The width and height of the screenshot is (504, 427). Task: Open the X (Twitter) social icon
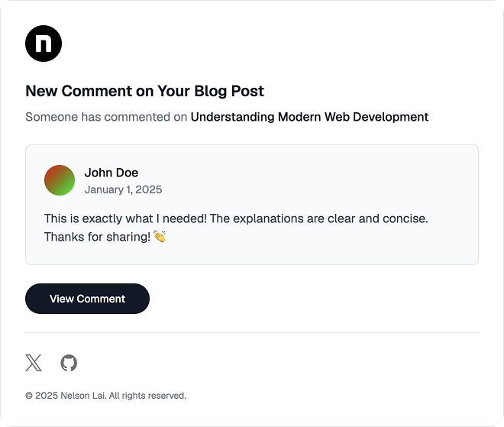coord(34,363)
